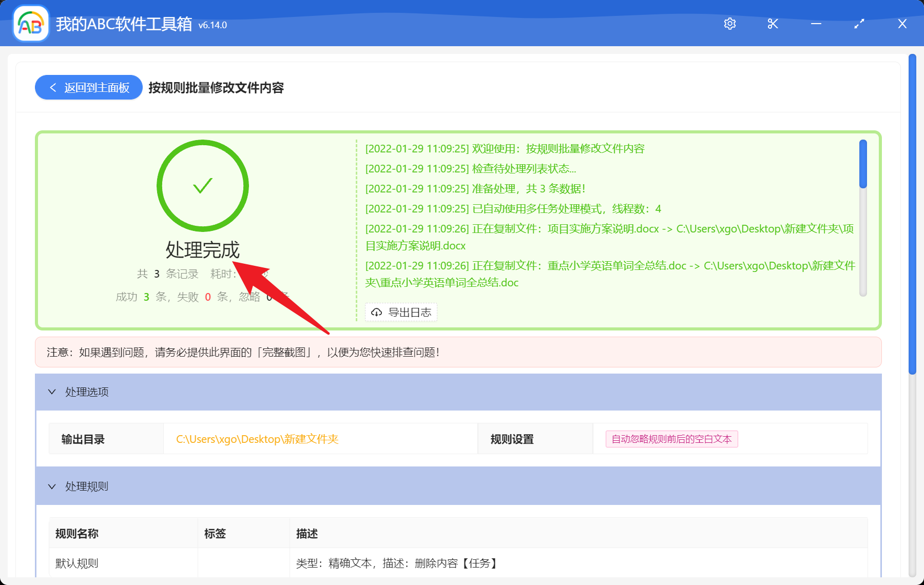Toggle 自动忽略规则前后的空白文本 rule setting
Viewport: 924px width, 585px height.
671,439
